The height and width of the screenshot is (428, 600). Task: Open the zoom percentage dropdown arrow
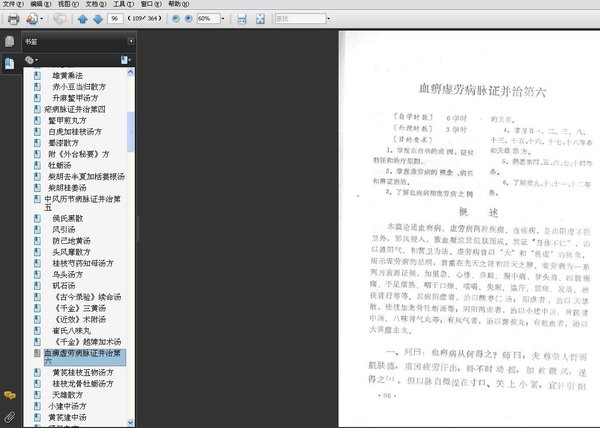tap(223, 18)
